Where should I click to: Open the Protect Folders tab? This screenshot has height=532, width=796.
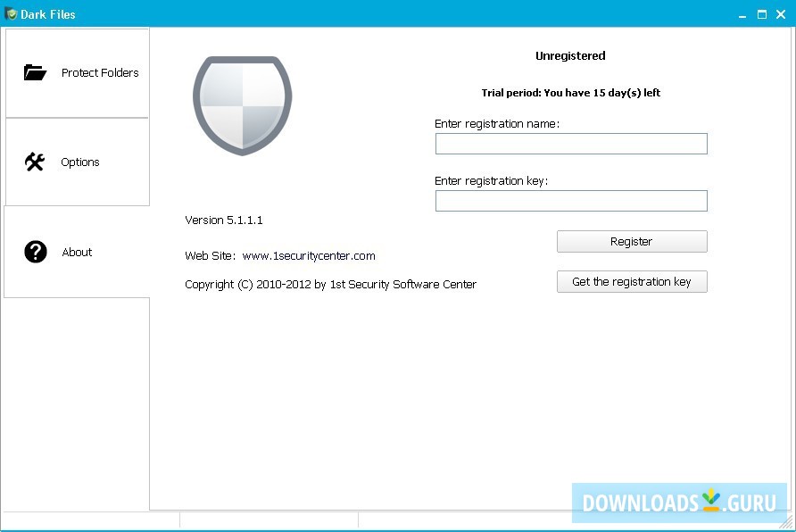click(x=77, y=73)
